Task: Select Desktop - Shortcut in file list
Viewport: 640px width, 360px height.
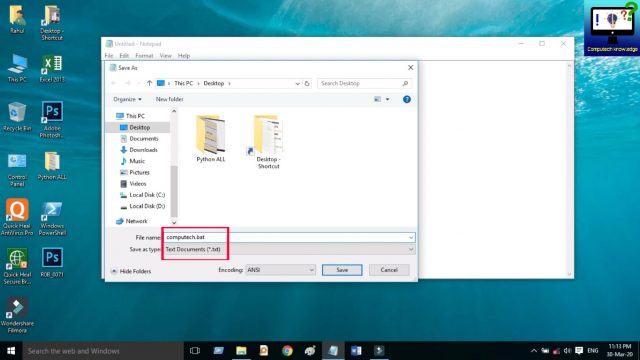Action: 268,142
